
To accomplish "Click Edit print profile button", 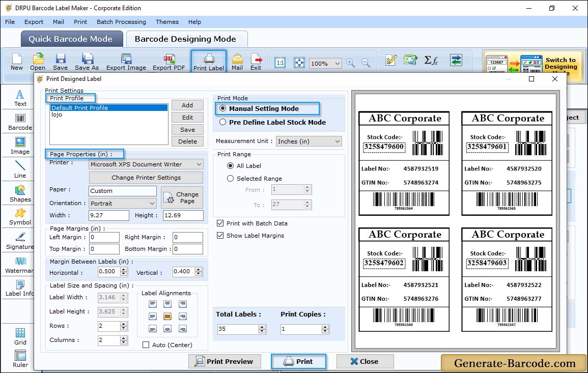I will coord(187,118).
